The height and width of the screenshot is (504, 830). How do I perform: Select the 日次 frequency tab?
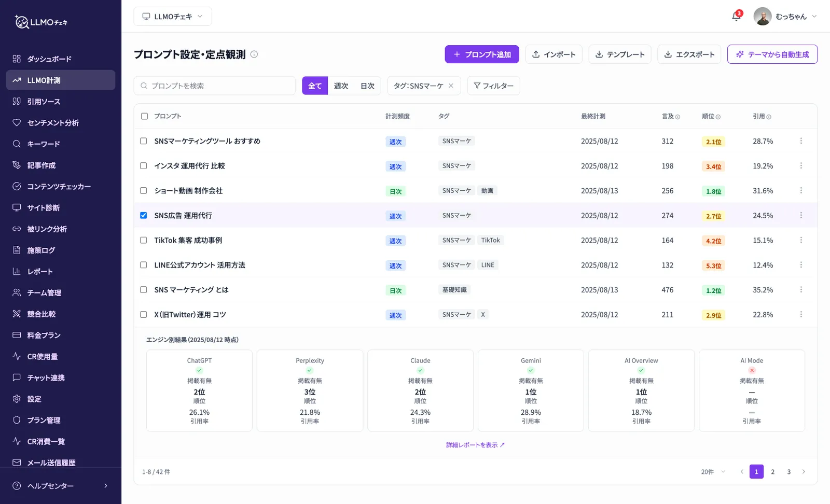pyautogui.click(x=367, y=86)
